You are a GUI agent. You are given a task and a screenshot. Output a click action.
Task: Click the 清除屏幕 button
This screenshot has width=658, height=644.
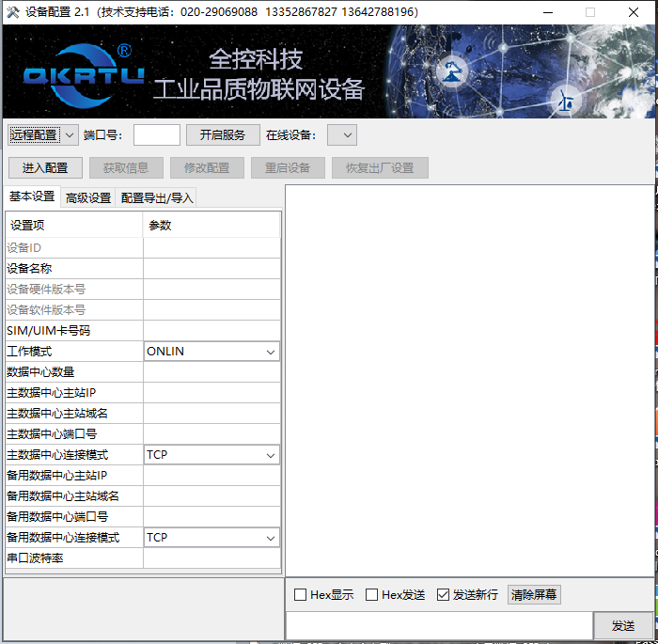point(534,594)
